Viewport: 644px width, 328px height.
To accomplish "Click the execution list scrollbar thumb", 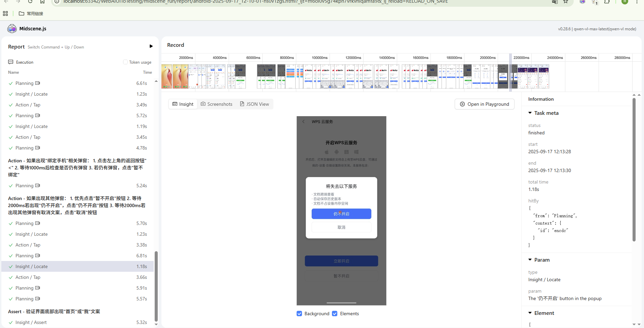I will 156,286.
